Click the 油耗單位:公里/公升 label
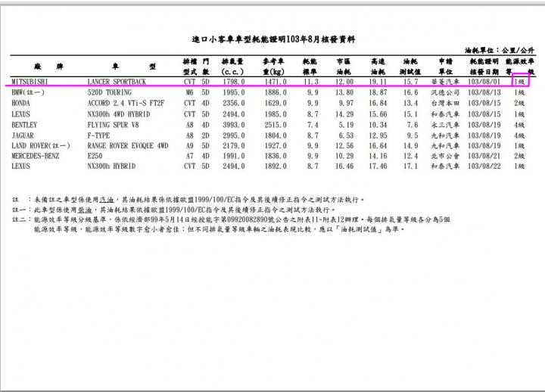The height and width of the screenshot is (392, 545). (x=499, y=51)
